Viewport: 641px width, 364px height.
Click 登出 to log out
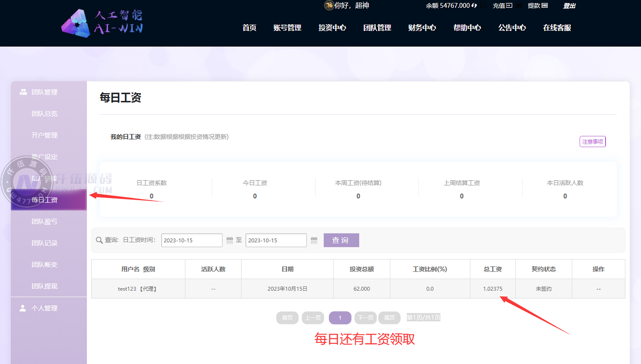click(x=570, y=6)
